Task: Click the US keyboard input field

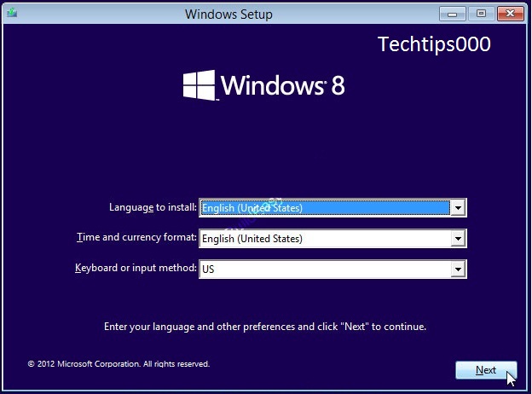Action: click(x=332, y=269)
